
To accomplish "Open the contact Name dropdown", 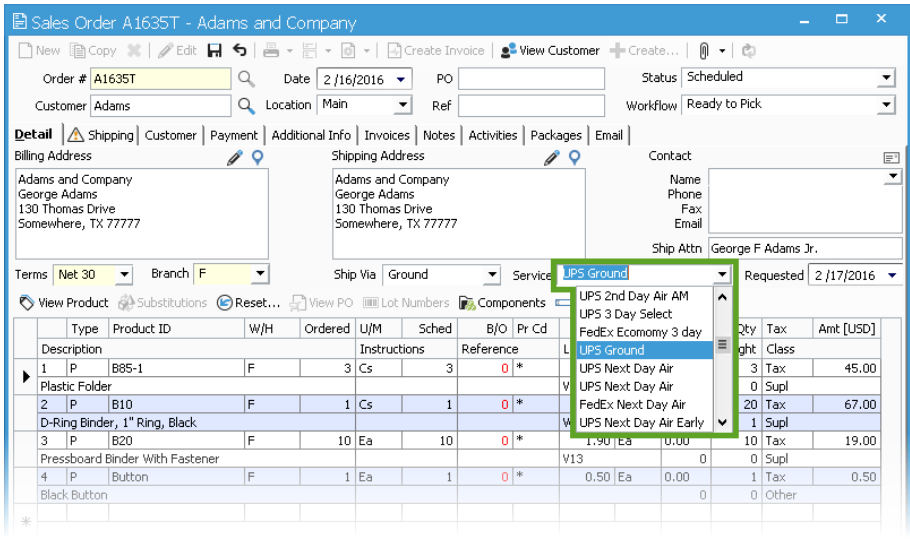I will coord(893,176).
